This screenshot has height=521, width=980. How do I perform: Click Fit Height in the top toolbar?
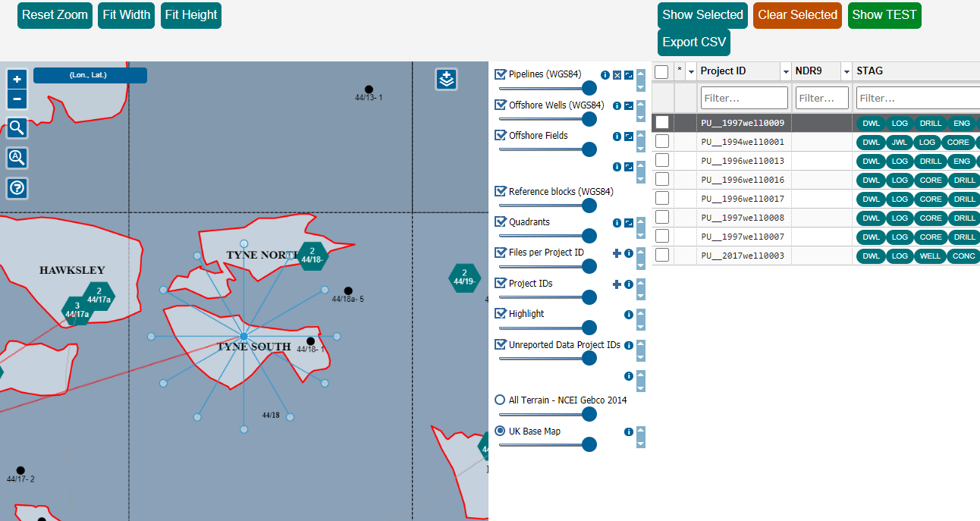click(190, 15)
